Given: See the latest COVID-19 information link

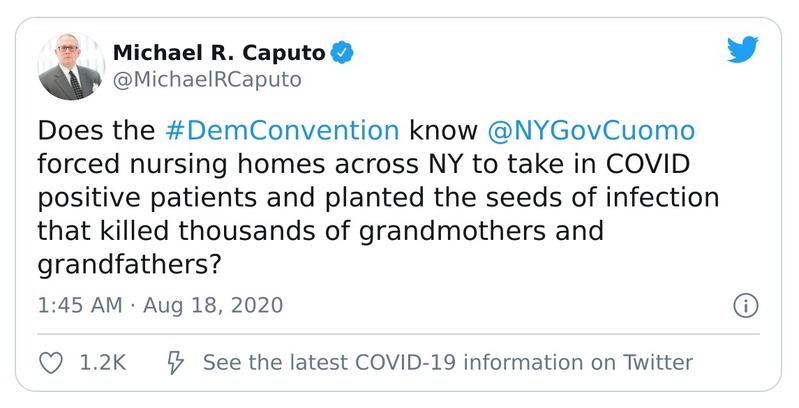Looking at the screenshot, I should coord(447,362).
